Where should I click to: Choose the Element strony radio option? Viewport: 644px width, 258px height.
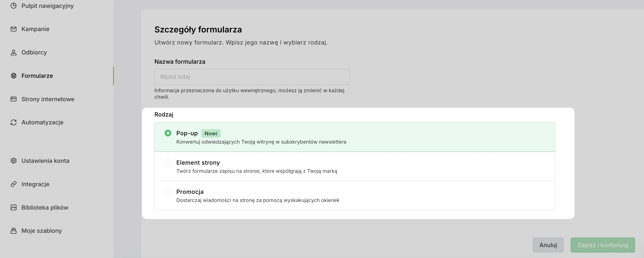(168, 163)
